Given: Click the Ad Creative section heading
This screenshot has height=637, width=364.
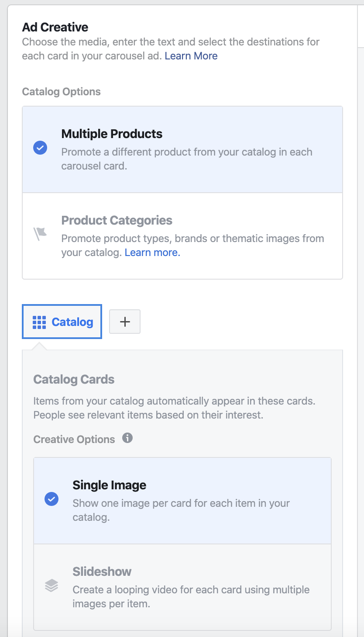Looking at the screenshot, I should tap(55, 27).
